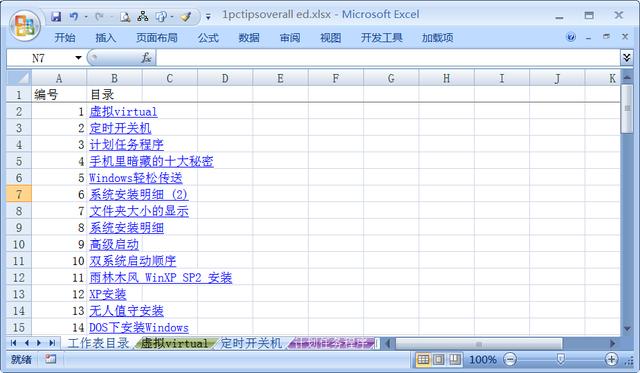Click the blue Help question mark icon

(571, 38)
